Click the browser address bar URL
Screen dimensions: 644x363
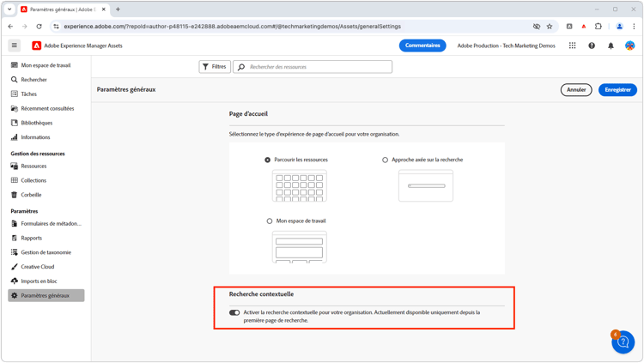pyautogui.click(x=232, y=27)
